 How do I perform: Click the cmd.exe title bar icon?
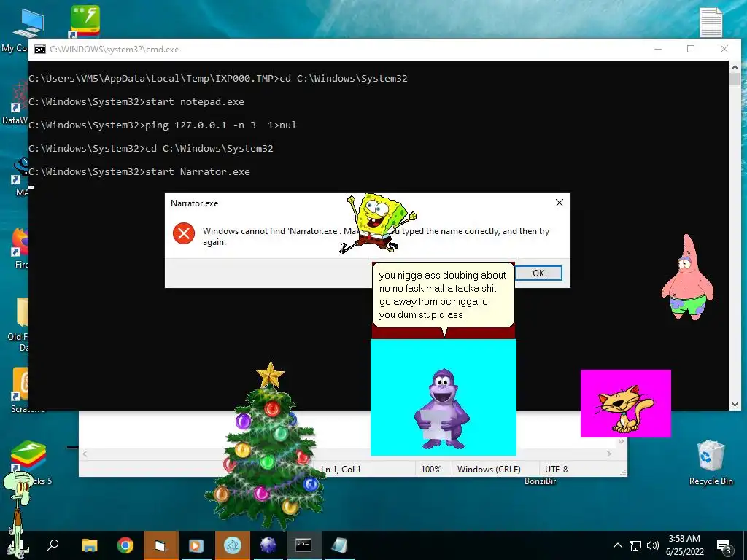coord(40,50)
